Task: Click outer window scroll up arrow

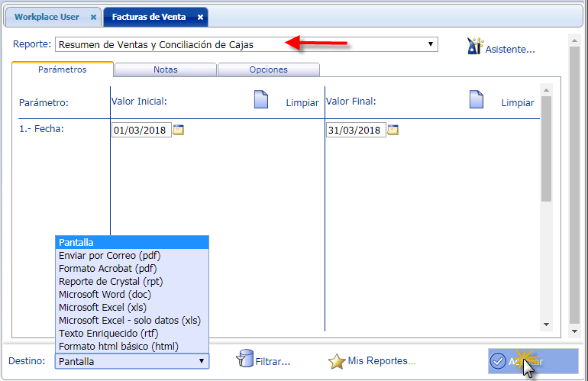Action: (x=574, y=40)
